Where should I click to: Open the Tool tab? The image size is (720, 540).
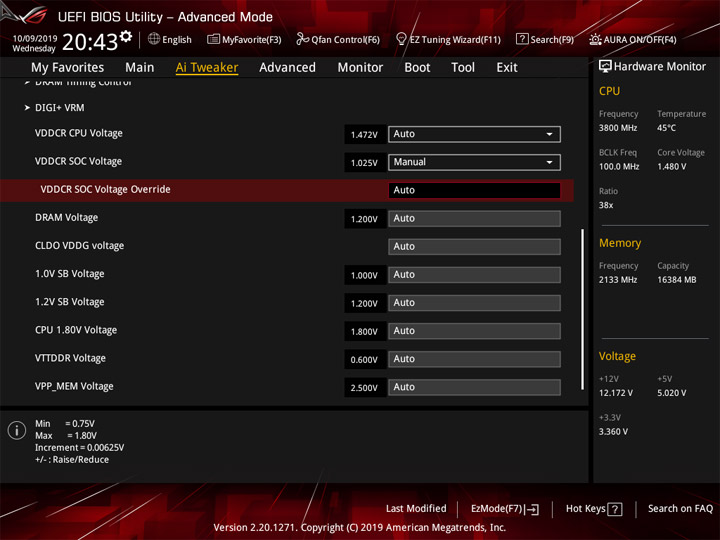tap(463, 68)
